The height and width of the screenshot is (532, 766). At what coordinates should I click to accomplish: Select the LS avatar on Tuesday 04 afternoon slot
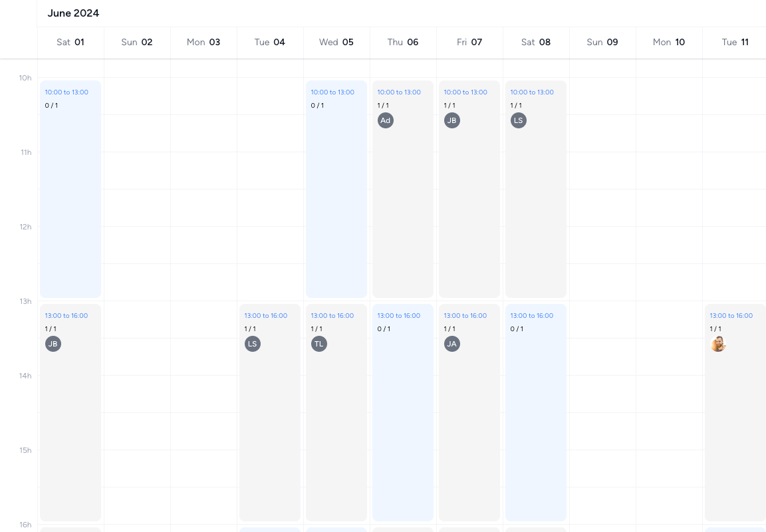point(253,344)
